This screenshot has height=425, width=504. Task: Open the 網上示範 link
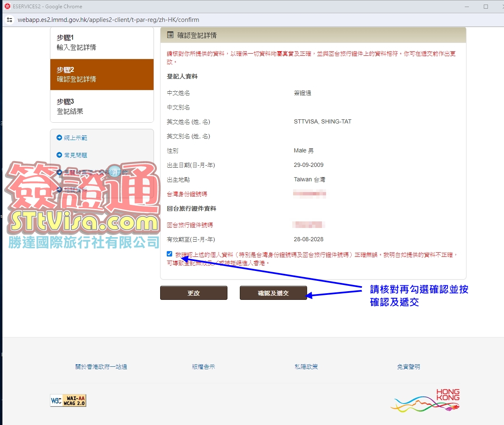pyautogui.click(x=76, y=138)
